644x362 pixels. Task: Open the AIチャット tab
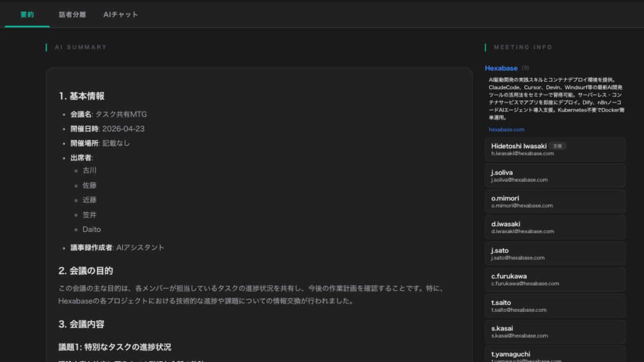click(x=121, y=15)
